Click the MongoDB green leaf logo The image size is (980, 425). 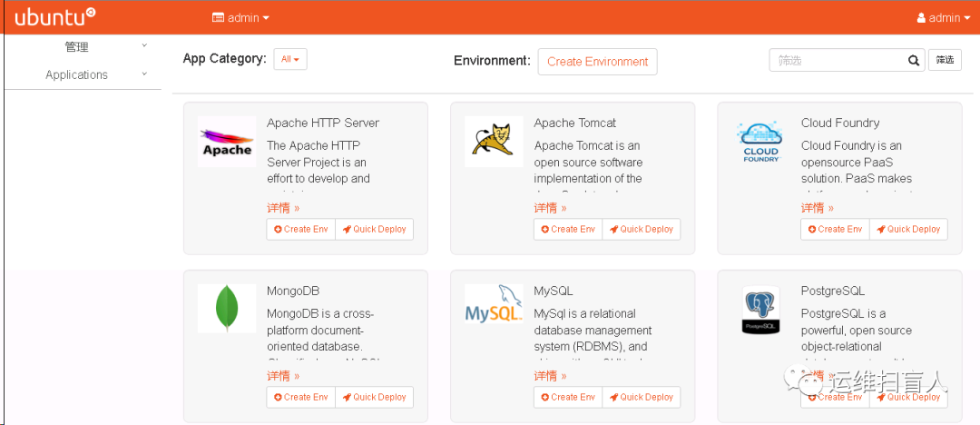[x=227, y=309]
